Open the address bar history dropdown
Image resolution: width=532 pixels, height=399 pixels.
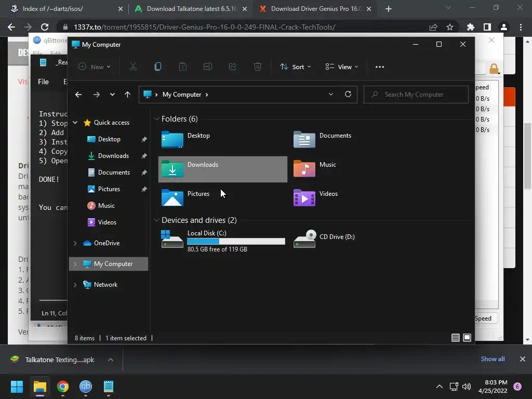[331, 95]
